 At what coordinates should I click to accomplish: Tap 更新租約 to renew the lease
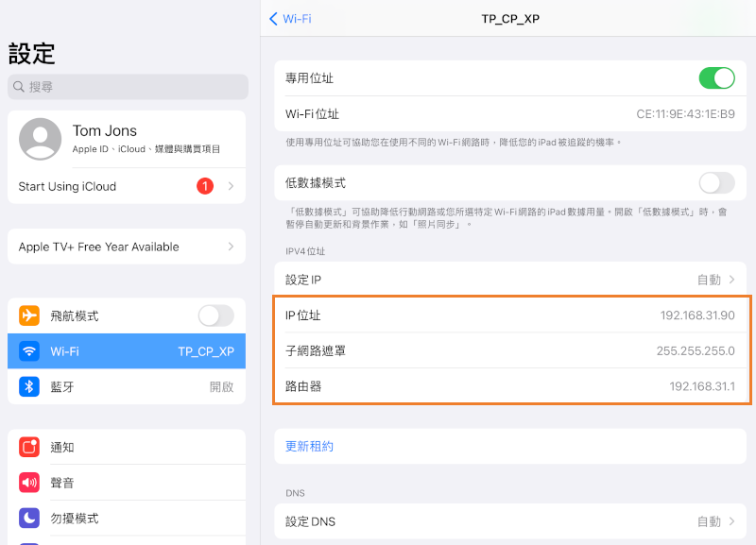(308, 446)
